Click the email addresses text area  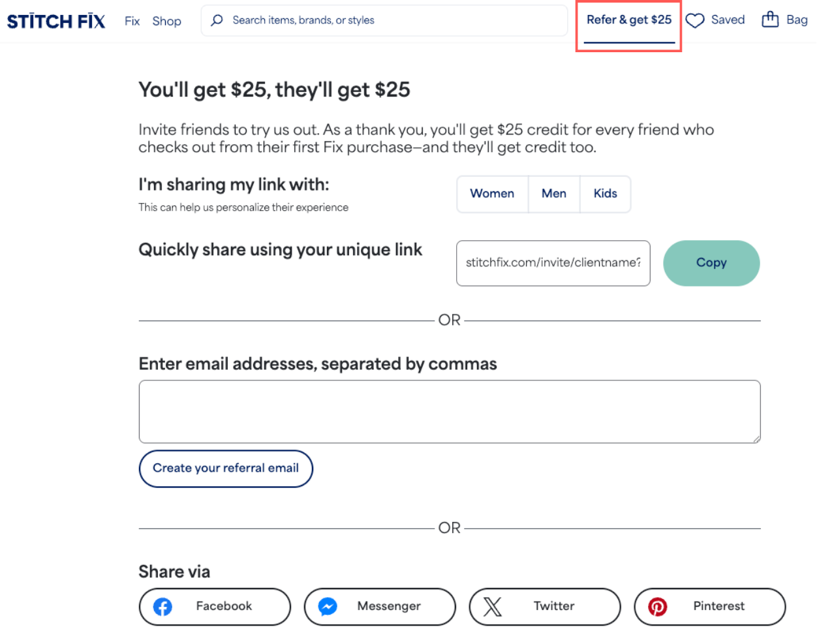coord(450,412)
